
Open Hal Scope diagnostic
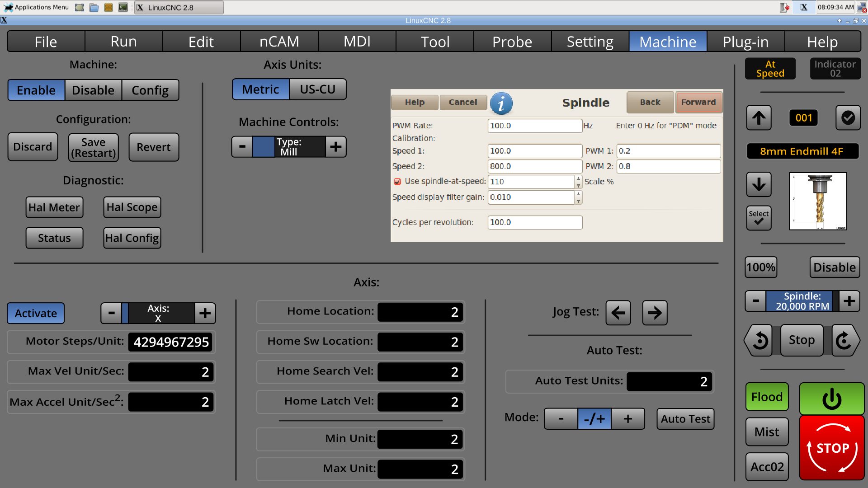pyautogui.click(x=132, y=207)
